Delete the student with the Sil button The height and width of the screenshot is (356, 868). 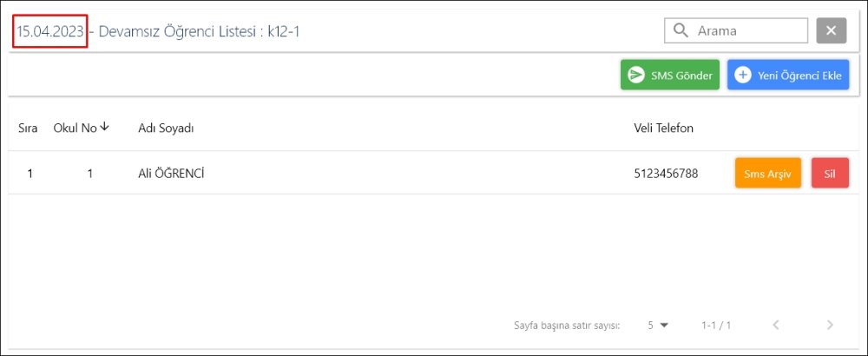pyautogui.click(x=830, y=173)
